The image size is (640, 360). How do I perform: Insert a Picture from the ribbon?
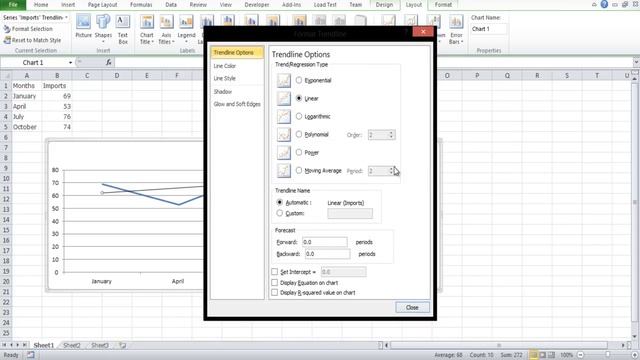pos(83,27)
